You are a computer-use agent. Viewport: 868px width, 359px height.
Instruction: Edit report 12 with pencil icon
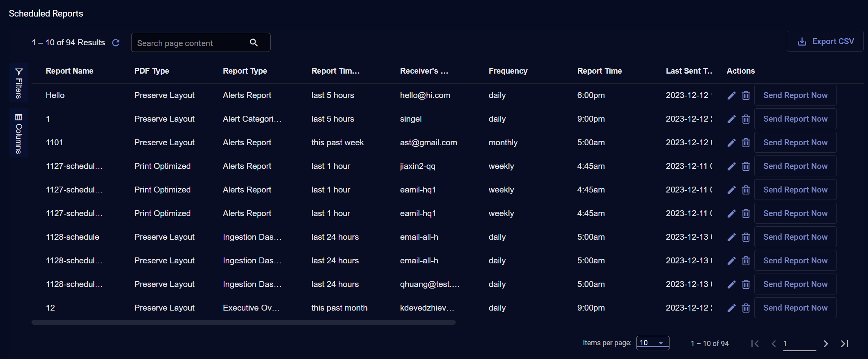731,308
